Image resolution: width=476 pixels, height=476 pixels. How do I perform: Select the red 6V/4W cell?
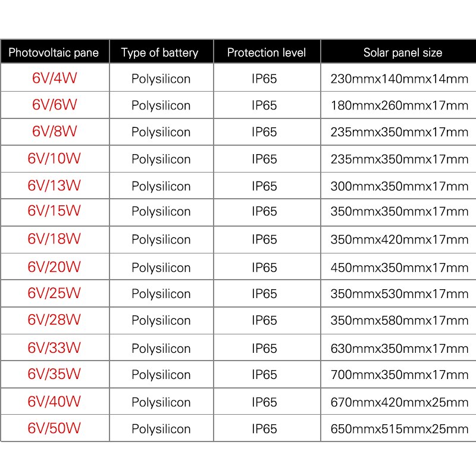coord(54,78)
